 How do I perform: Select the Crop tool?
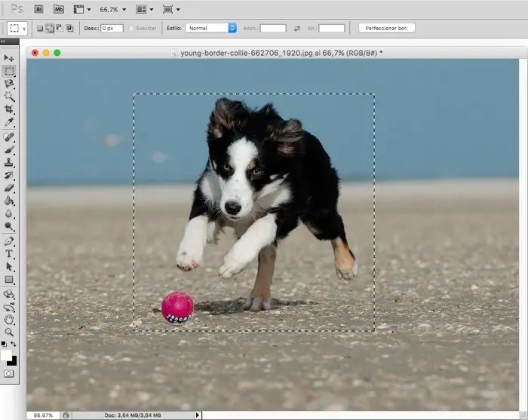[x=9, y=109]
